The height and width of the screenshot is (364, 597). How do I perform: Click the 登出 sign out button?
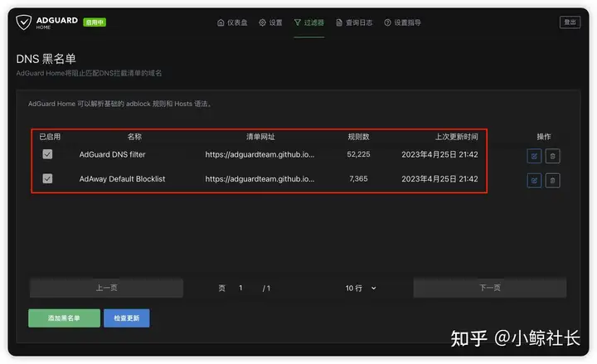point(570,22)
